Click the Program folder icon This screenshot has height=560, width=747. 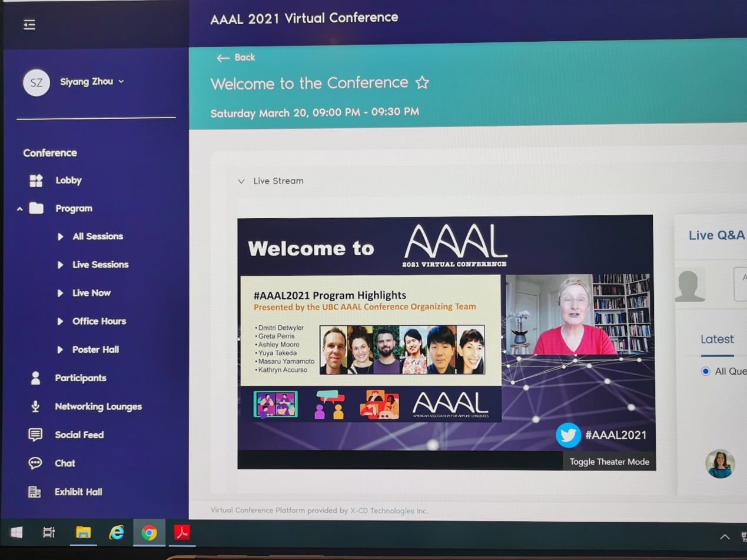tap(36, 208)
